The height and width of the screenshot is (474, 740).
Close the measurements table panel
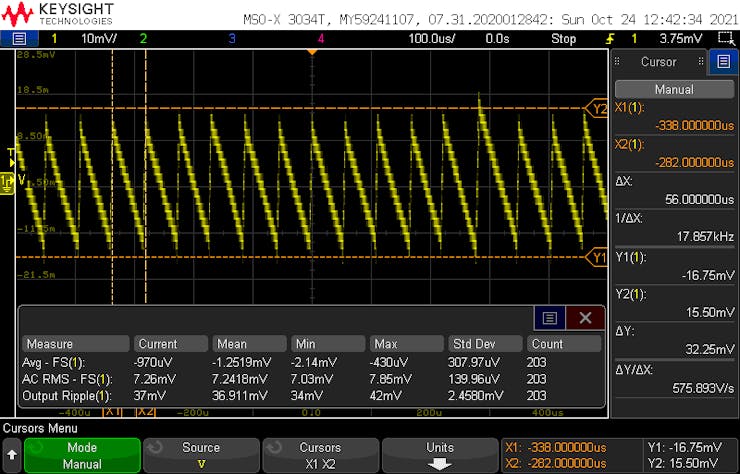coord(585,318)
